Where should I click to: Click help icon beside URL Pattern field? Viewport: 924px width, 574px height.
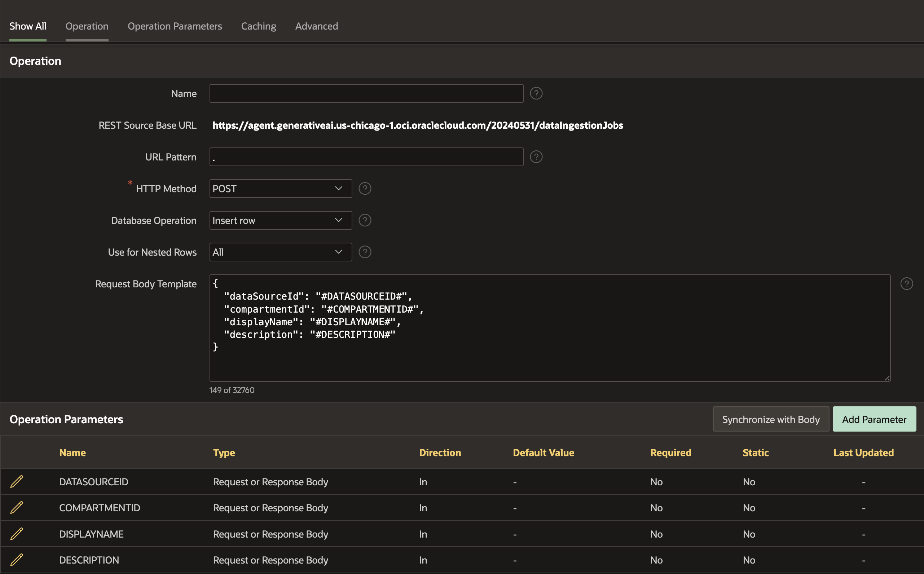pyautogui.click(x=536, y=157)
